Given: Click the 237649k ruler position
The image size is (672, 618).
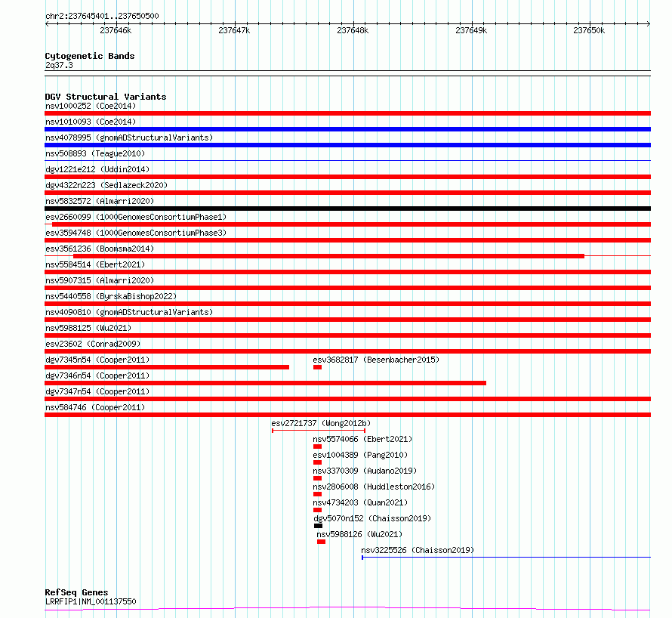Looking at the screenshot, I should point(471,30).
